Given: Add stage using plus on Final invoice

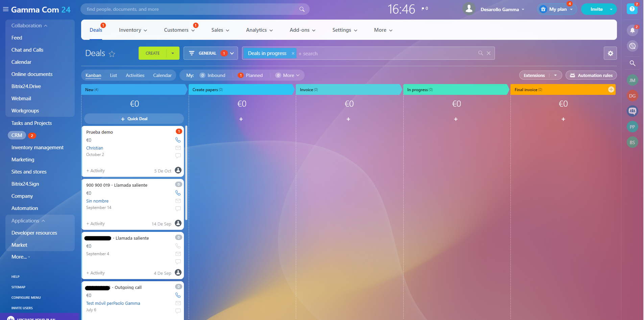Looking at the screenshot, I should (611, 89).
